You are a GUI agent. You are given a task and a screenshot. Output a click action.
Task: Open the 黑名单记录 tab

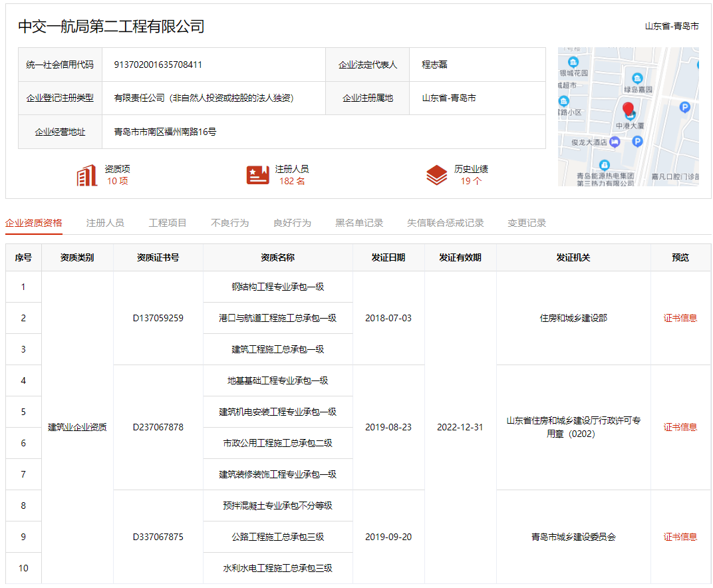[359, 223]
